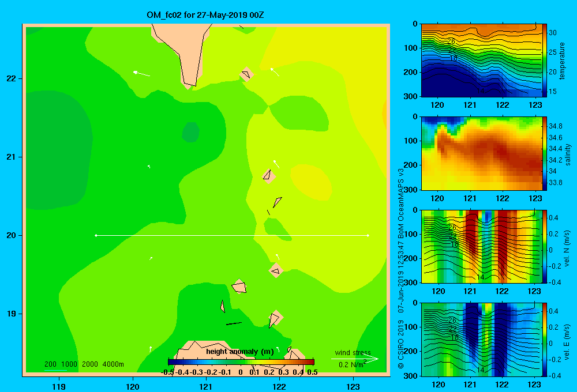Click the wind arrow northwest of latitude 22
The width and height of the screenshot is (577, 392).
(x=141, y=74)
